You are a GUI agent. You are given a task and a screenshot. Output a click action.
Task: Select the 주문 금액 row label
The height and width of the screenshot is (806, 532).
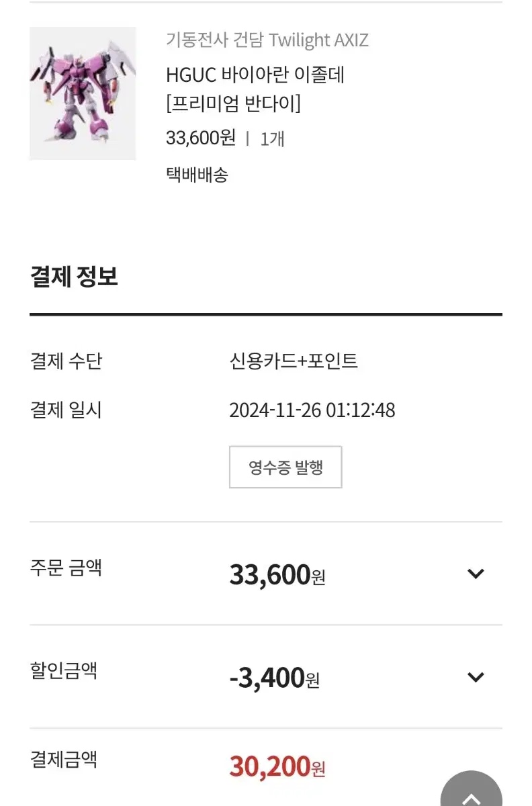click(66, 568)
